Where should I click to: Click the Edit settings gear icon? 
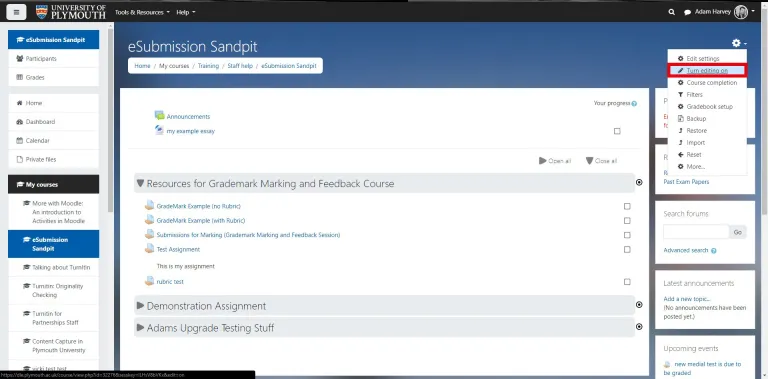point(680,59)
